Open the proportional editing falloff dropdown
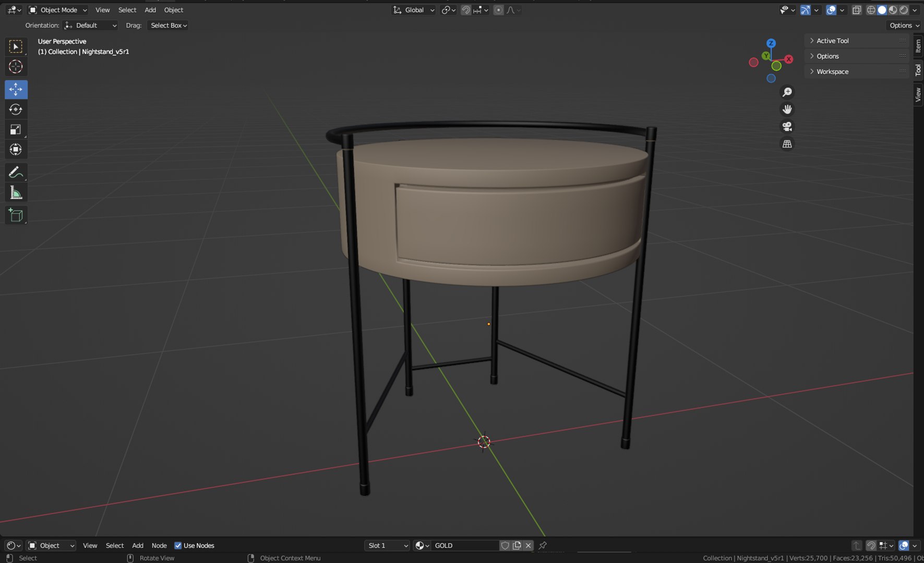Screen dimensions: 924x563 513,10
